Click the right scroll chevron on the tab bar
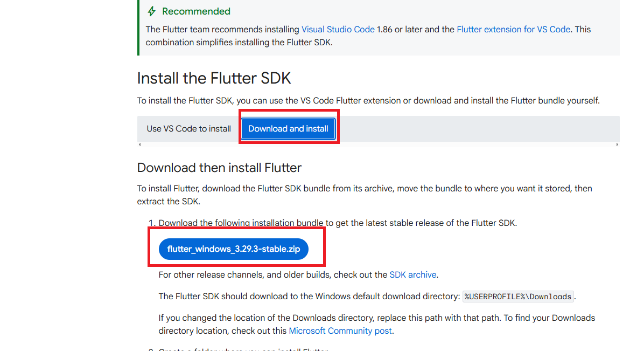The width and height of the screenshot is (644, 351). (617, 144)
